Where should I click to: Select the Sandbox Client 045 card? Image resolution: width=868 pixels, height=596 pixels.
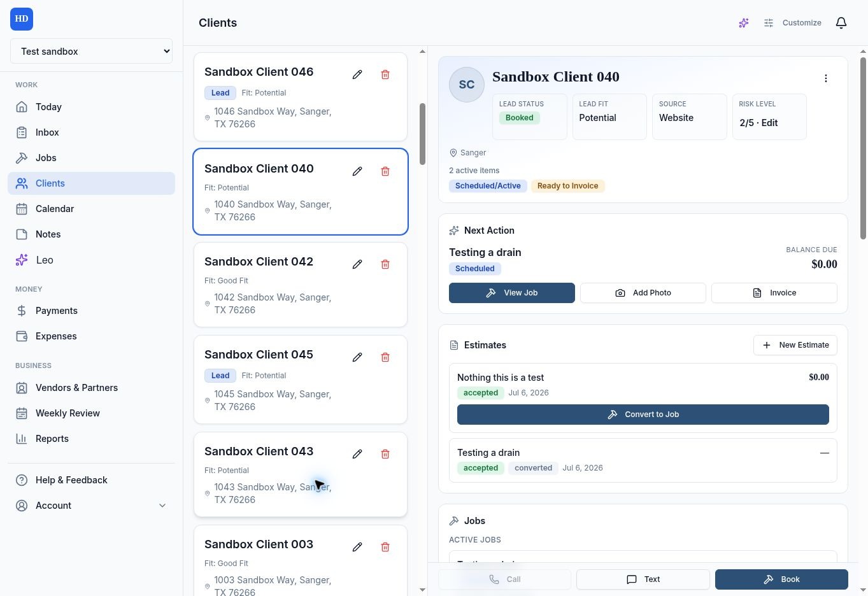(301, 380)
